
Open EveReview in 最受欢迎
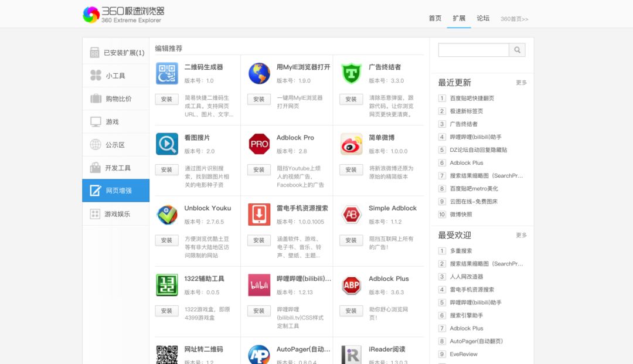pos(464,354)
